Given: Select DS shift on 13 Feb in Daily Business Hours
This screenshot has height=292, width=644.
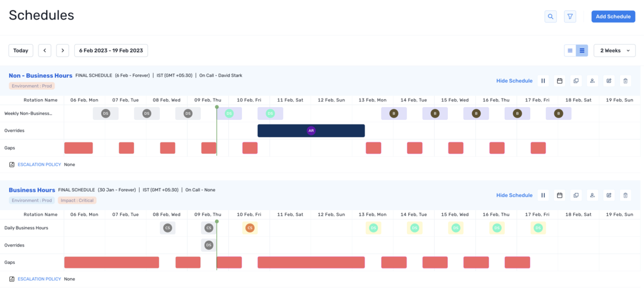Looking at the screenshot, I should [373, 228].
